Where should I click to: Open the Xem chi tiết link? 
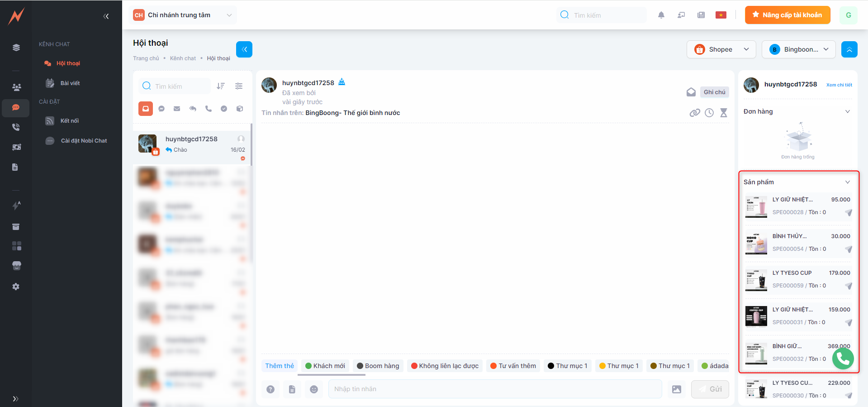click(x=839, y=85)
